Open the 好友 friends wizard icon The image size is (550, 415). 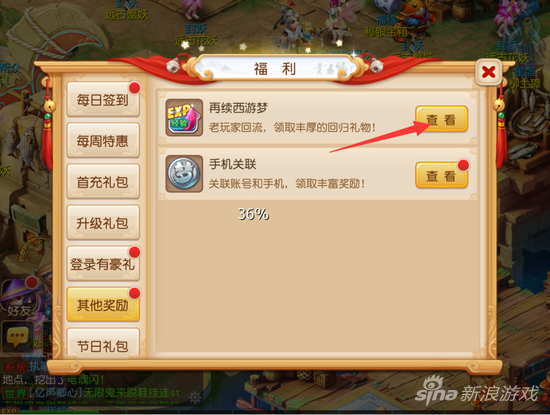coord(20,297)
